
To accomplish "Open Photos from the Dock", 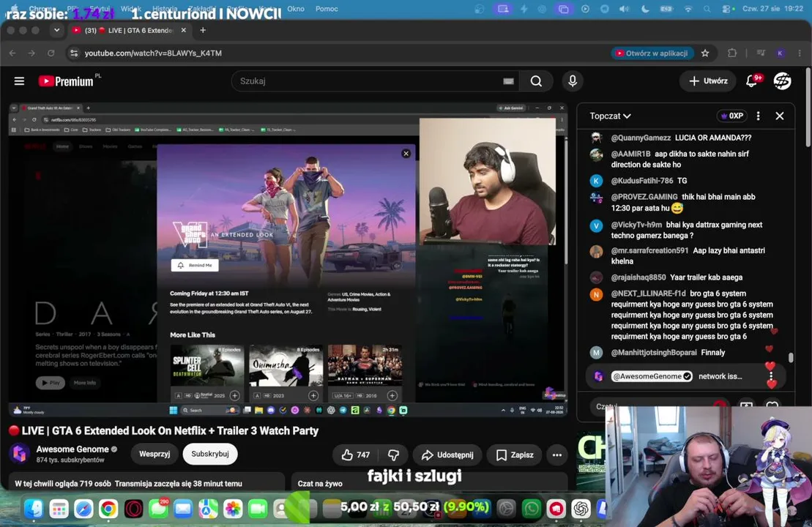I will 233,509.
